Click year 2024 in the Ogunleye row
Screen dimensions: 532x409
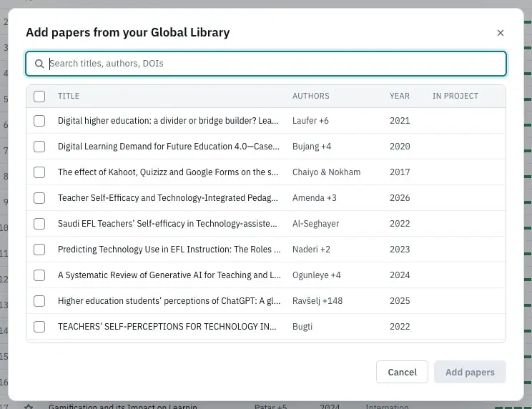click(400, 275)
